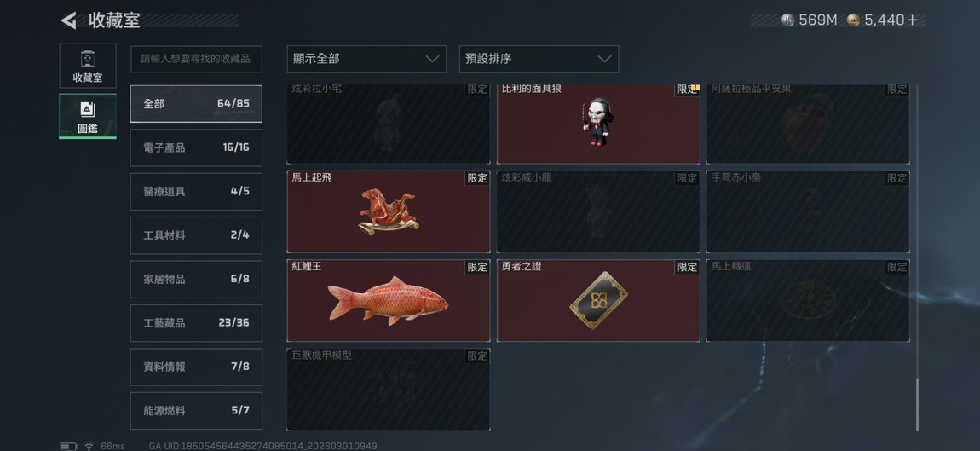This screenshot has height=451, width=980.
Task: Select the 圖鑑 sidebar icon
Action: point(88,116)
